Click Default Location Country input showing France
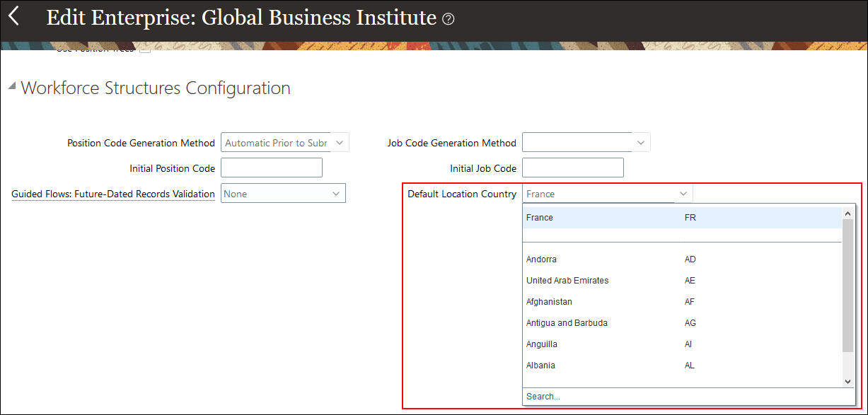 point(598,194)
